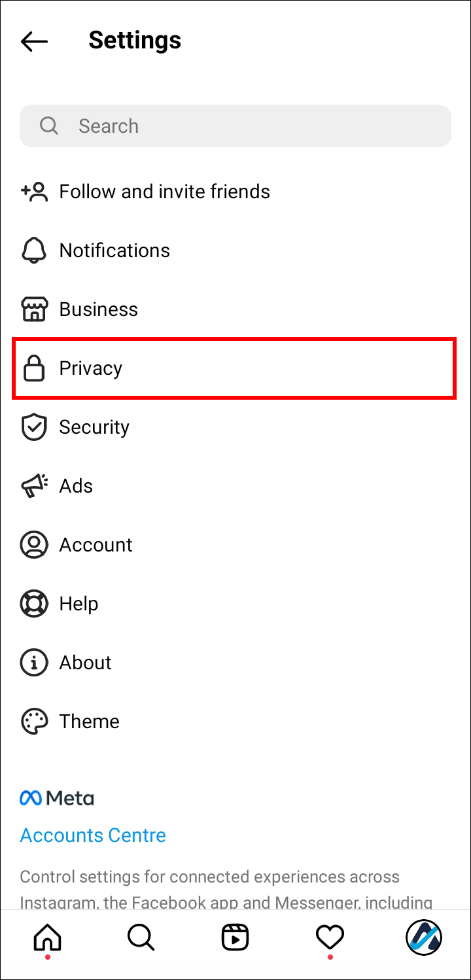Screen dimensions: 471x980
Task: Open the Accounts Centre link
Action: click(x=93, y=835)
